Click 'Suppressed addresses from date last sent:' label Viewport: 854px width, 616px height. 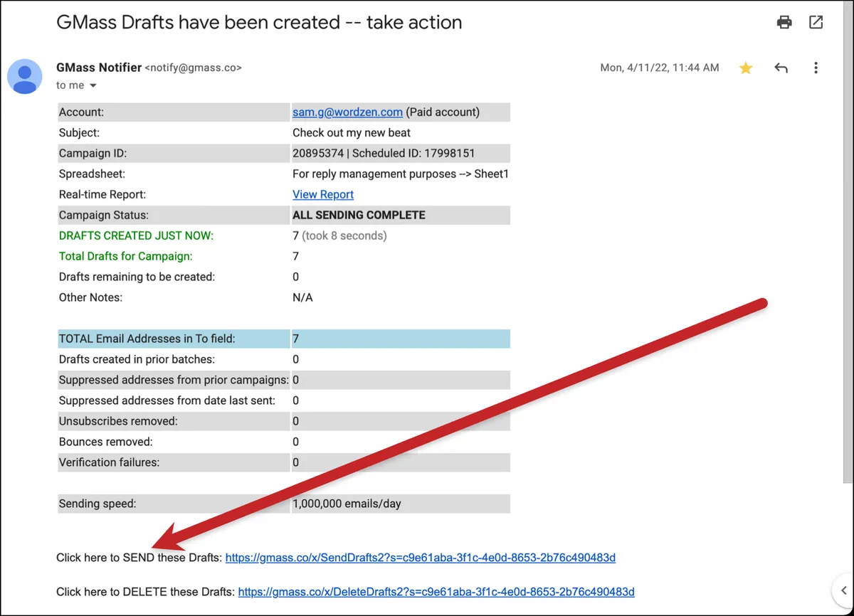(x=167, y=401)
